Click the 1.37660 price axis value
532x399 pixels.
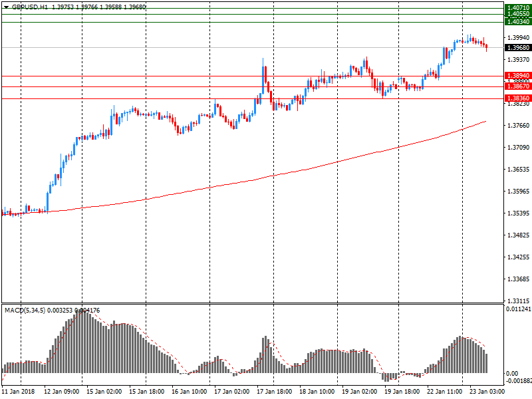(518, 125)
